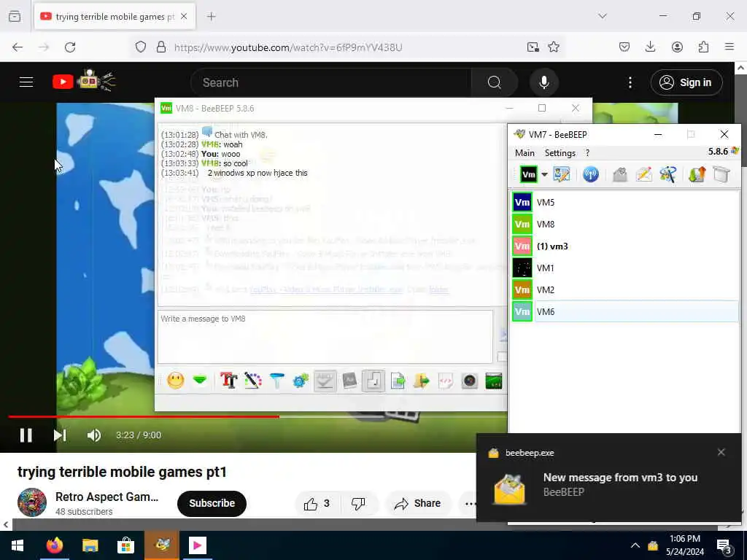Open Firefox extensions puzzle icon
The height and width of the screenshot is (560, 747).
pos(704,47)
